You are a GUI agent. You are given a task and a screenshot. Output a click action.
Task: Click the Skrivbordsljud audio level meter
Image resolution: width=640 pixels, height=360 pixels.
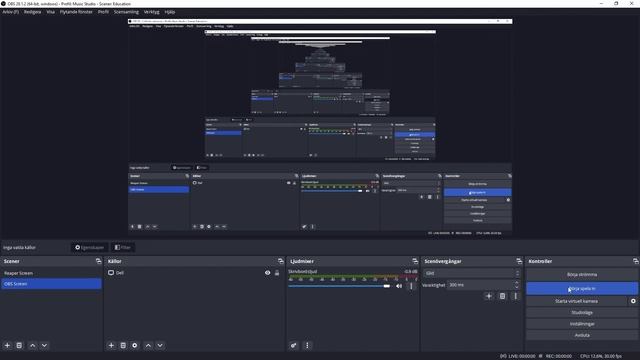353,278
